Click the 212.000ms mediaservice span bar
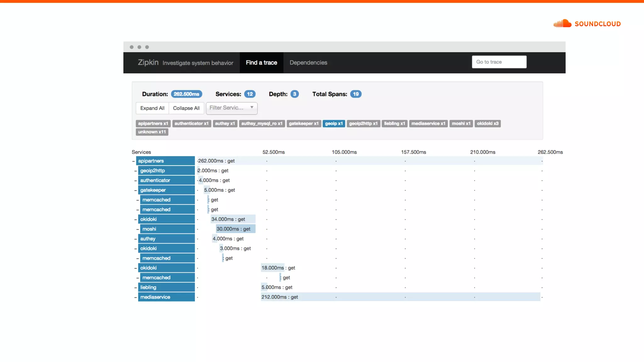 point(400,297)
